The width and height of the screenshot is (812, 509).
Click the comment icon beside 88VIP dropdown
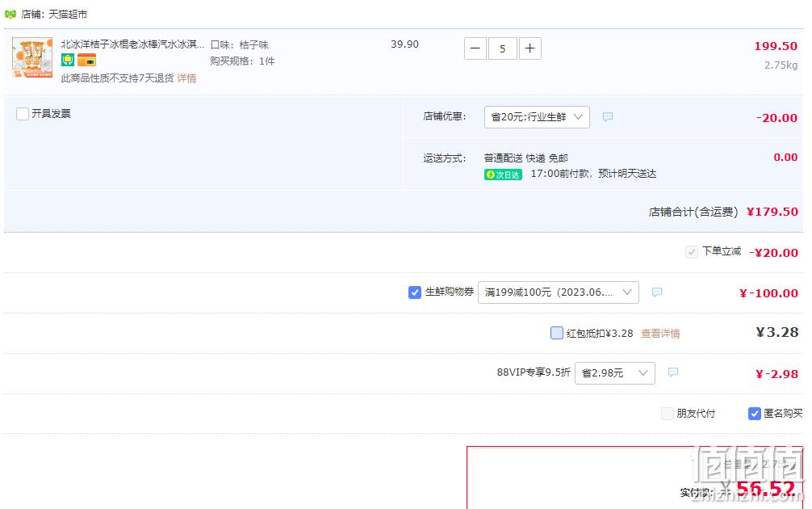click(x=672, y=372)
